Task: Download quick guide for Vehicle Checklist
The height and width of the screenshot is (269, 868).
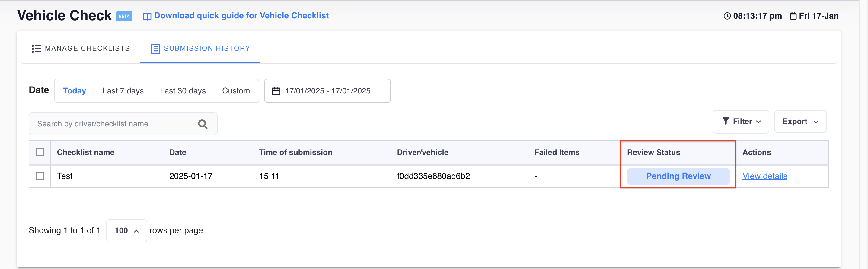Action: pyautogui.click(x=241, y=15)
